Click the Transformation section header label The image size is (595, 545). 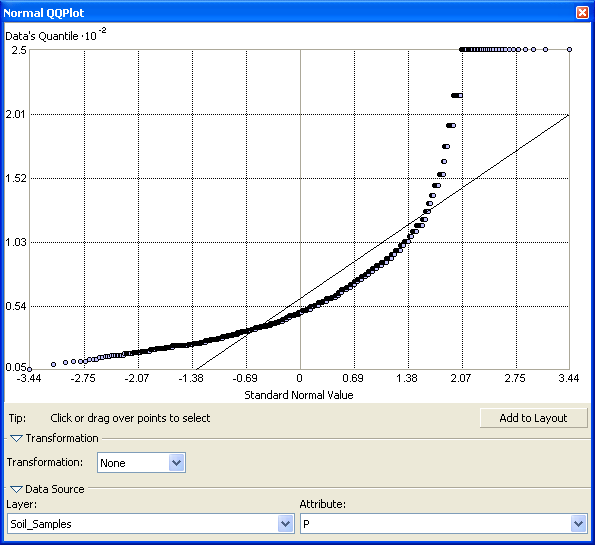point(62,438)
